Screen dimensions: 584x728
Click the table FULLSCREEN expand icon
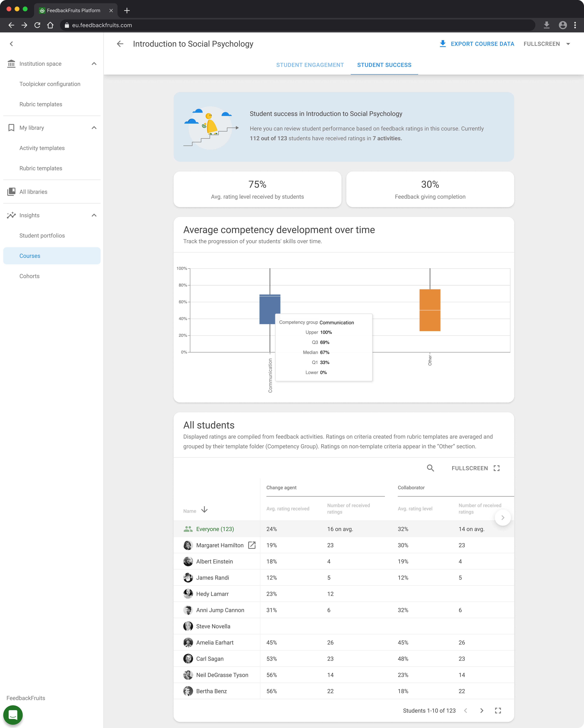tap(497, 468)
